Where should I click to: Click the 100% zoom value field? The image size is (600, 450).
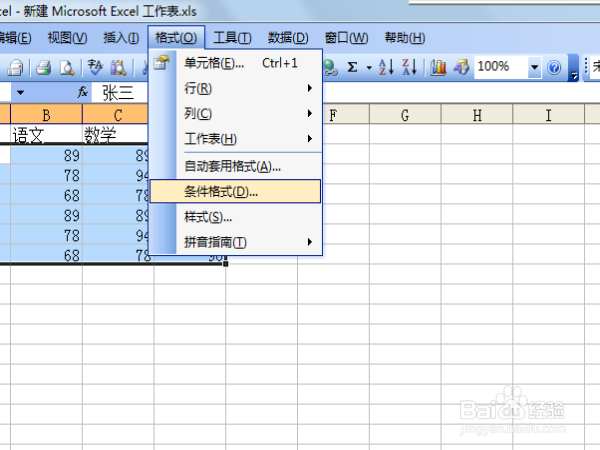[x=501, y=67]
